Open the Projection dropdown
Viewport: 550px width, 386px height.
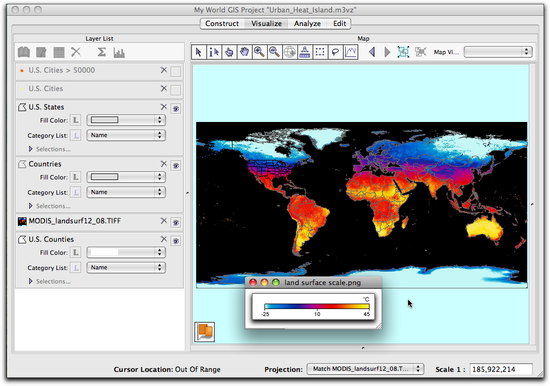click(365, 369)
